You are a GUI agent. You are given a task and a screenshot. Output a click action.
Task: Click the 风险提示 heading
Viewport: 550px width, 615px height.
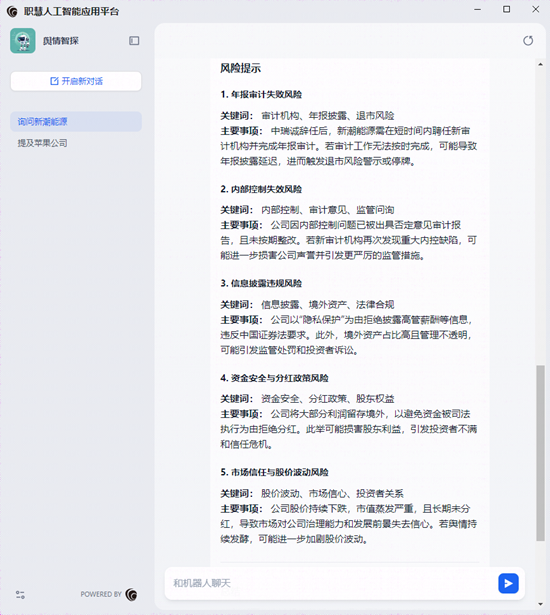(240, 68)
